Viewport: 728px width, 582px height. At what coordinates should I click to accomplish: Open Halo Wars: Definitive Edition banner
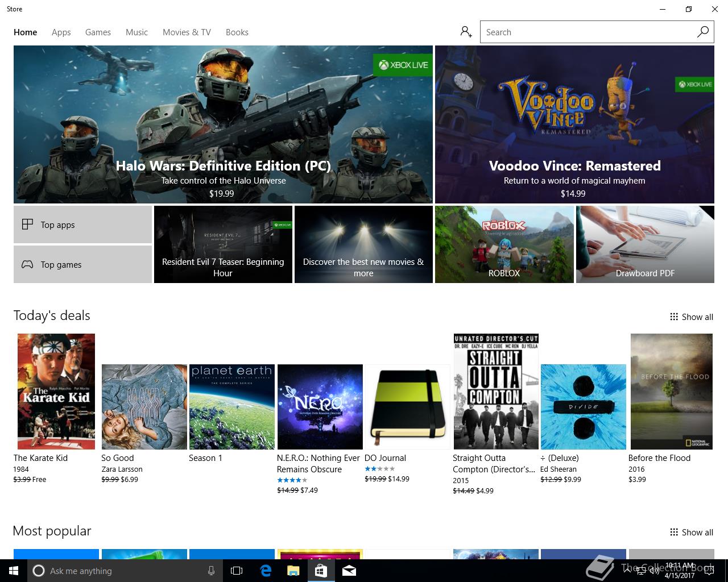[x=223, y=124]
